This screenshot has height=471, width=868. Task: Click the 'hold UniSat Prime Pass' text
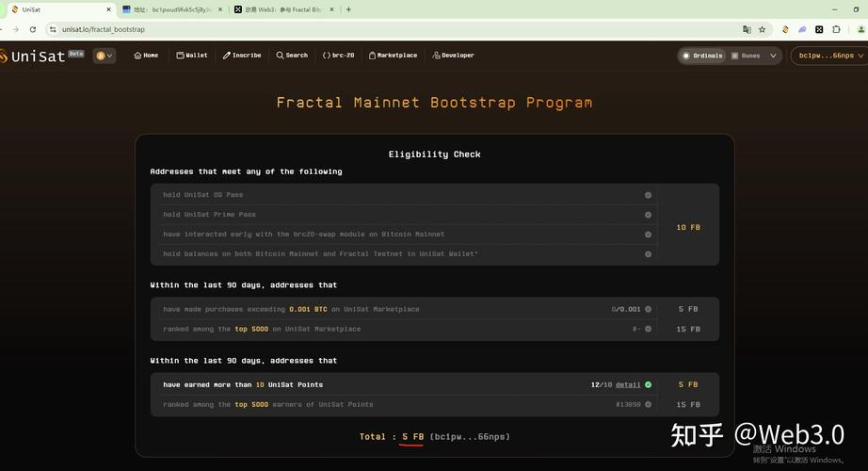point(209,215)
